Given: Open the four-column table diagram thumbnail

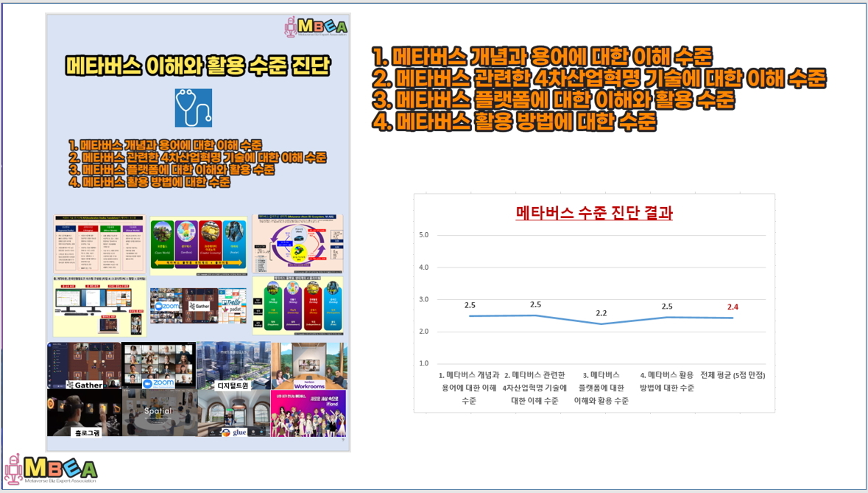Looking at the screenshot, I should tap(99, 243).
